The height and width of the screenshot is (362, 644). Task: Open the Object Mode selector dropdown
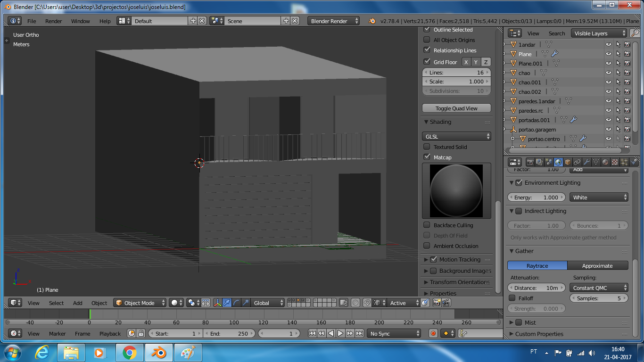(140, 303)
